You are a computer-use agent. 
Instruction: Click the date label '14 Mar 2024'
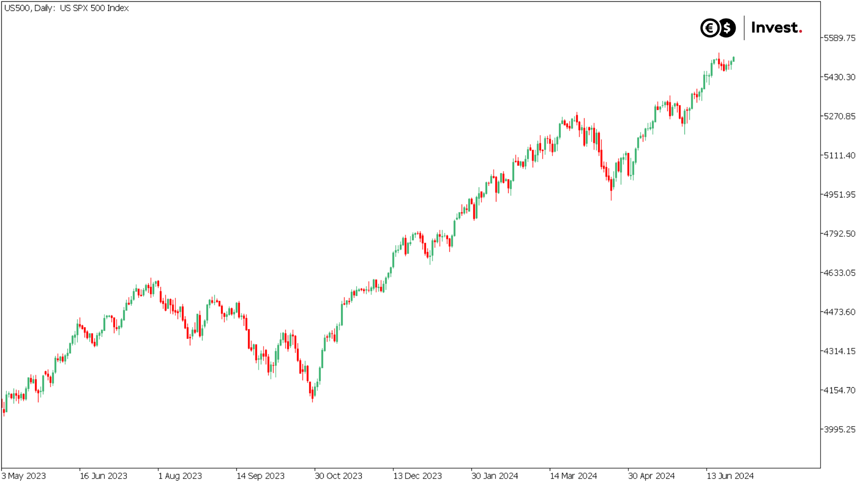pos(573,476)
